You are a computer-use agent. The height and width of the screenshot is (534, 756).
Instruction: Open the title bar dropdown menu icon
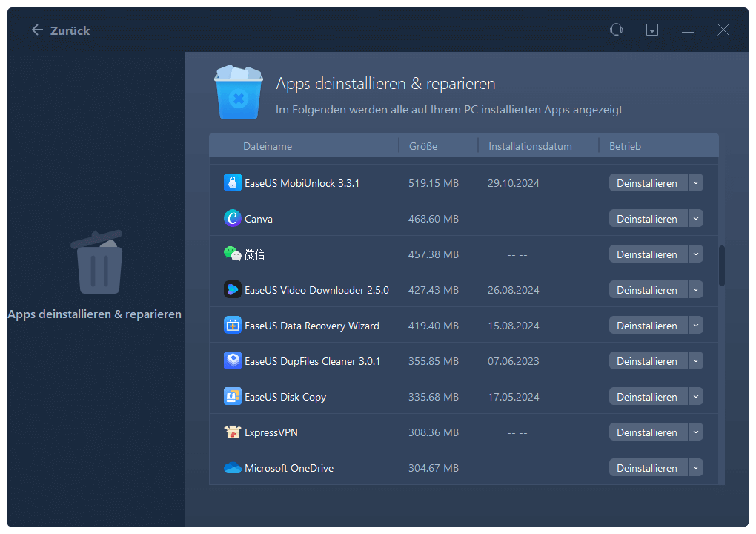point(651,30)
